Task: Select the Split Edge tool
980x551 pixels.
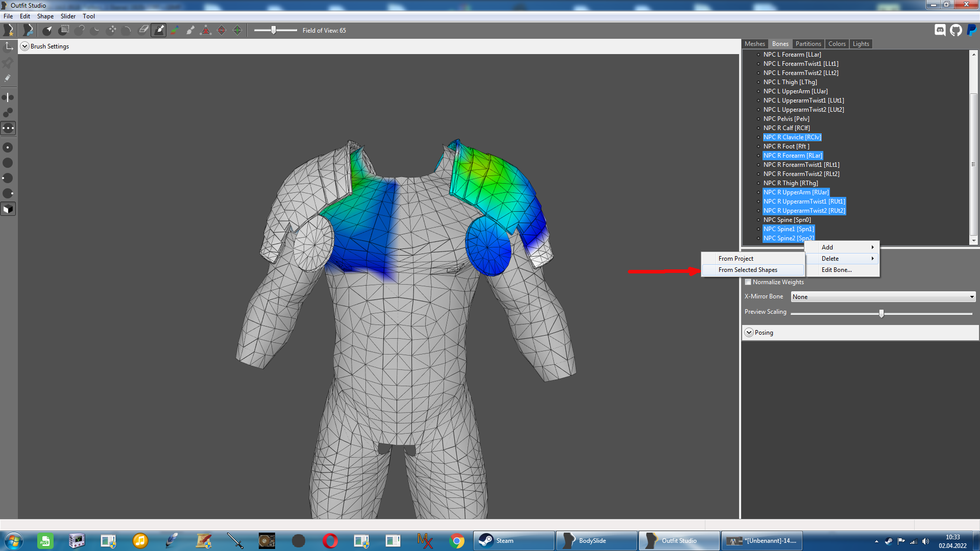Action: [237, 30]
